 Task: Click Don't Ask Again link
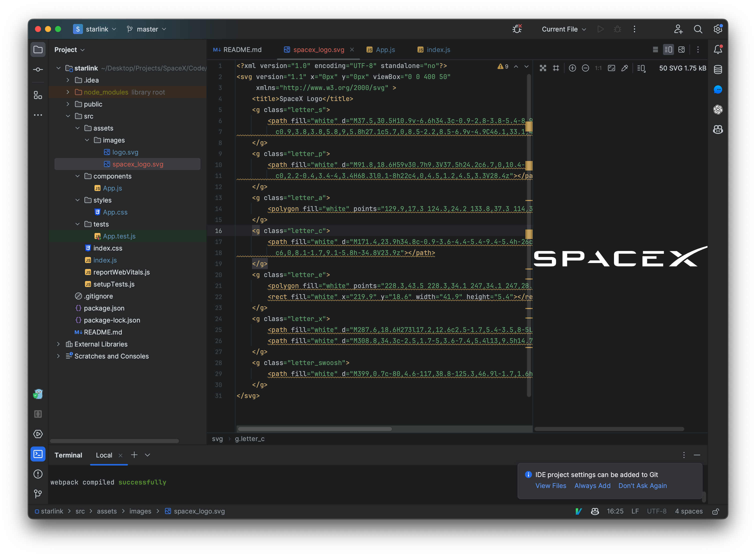coord(642,486)
